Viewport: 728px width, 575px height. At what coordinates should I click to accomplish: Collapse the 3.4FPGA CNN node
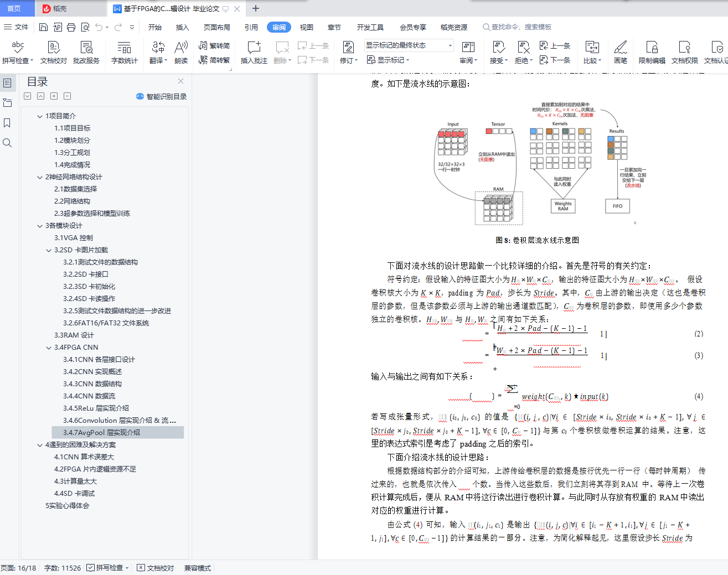point(49,348)
